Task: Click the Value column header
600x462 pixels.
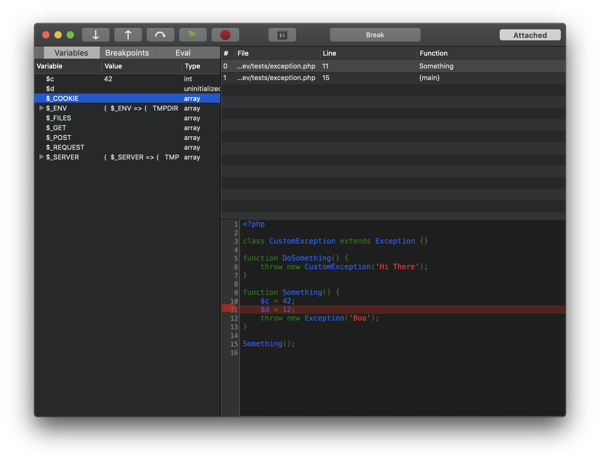Action: click(x=113, y=66)
